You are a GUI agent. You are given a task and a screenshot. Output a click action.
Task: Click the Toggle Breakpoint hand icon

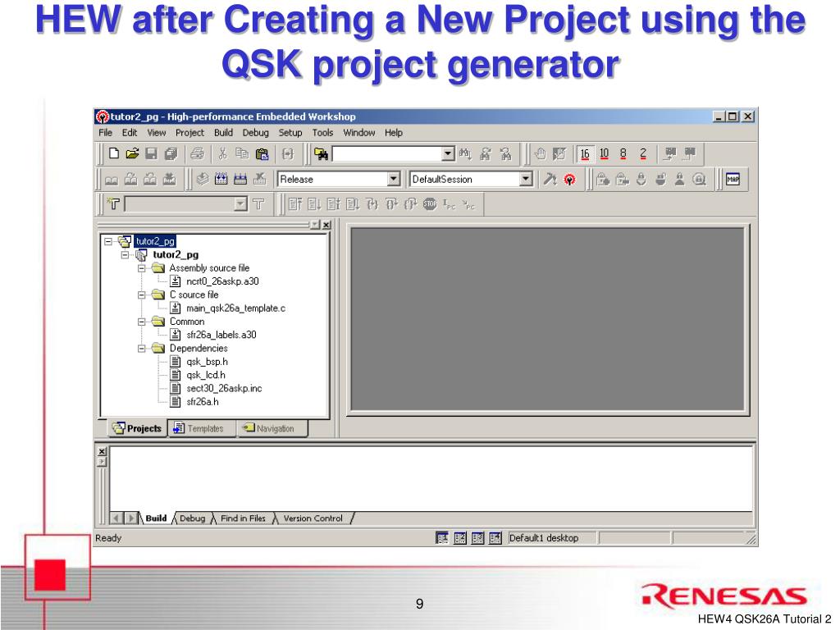pyautogui.click(x=540, y=153)
